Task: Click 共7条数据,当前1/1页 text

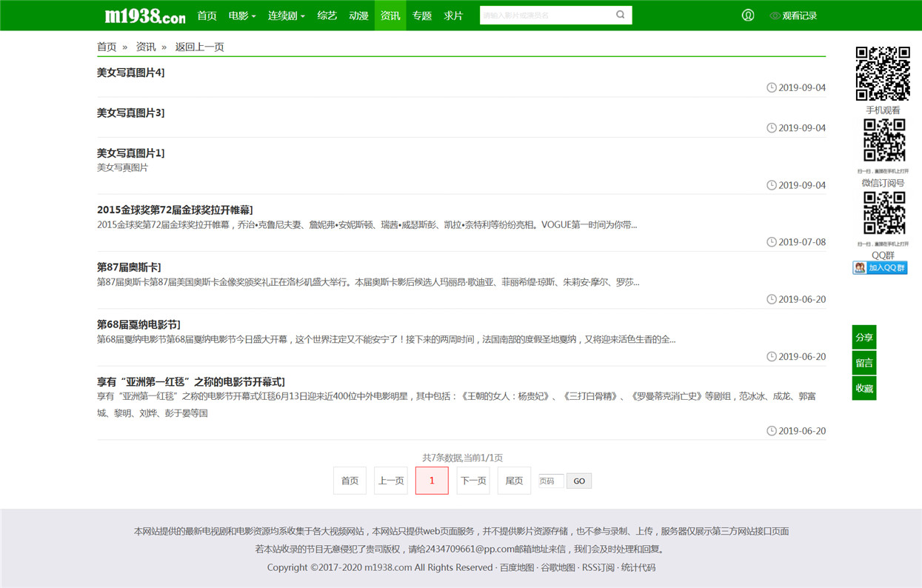Action: coord(462,458)
